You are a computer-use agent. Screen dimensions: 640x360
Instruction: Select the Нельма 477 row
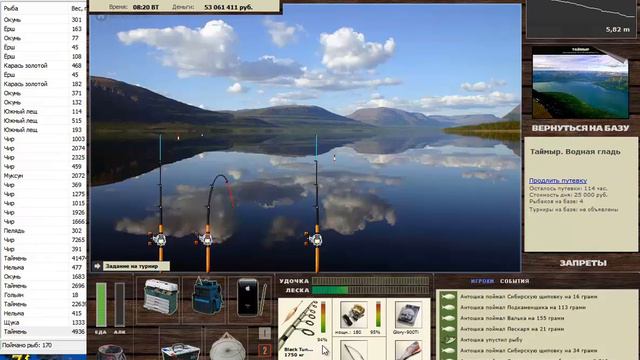(43, 267)
